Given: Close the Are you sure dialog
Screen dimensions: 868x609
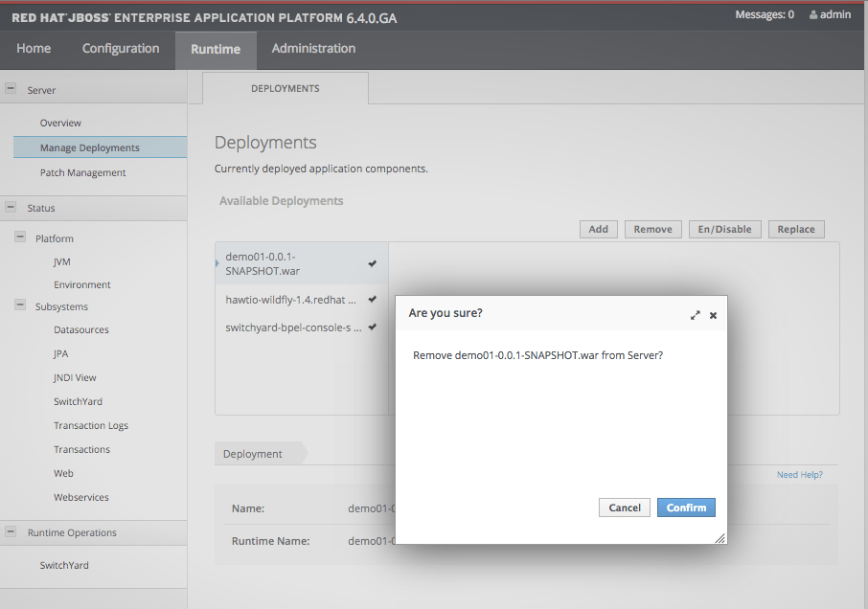Looking at the screenshot, I should [713, 314].
